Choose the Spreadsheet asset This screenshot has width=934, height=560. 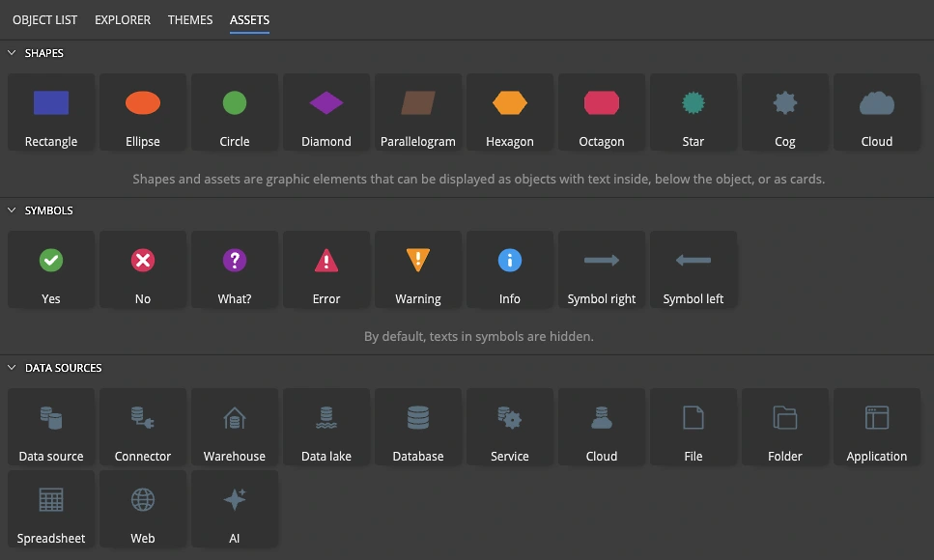coord(51,509)
